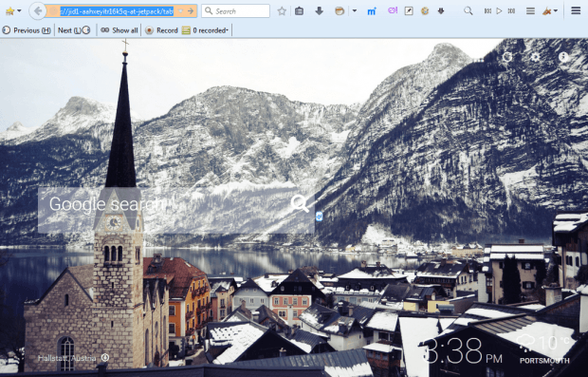
Task: Skip to previous with rewind control
Action: click(x=487, y=11)
